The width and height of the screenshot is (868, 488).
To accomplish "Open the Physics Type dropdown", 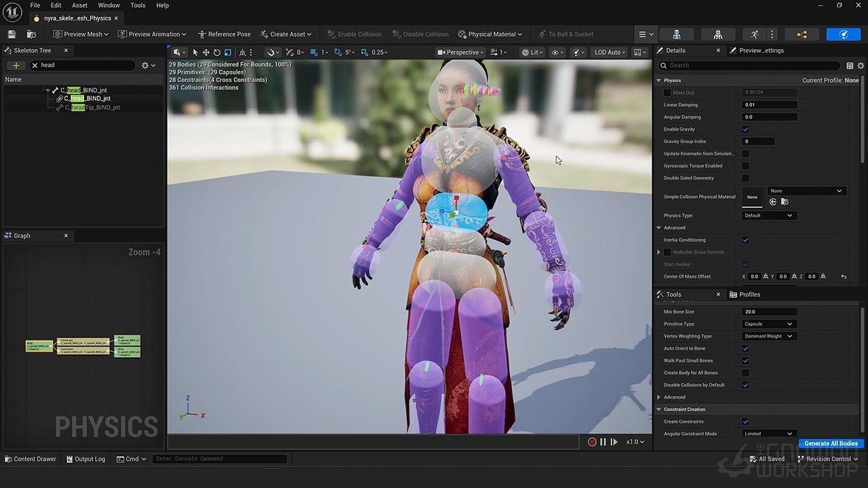I will point(768,216).
